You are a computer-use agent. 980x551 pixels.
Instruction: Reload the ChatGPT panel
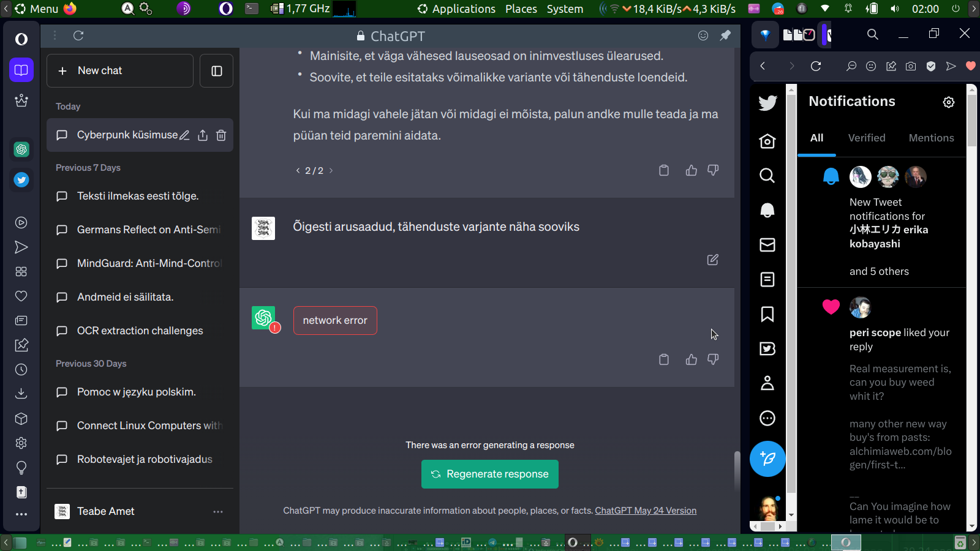pyautogui.click(x=78, y=36)
